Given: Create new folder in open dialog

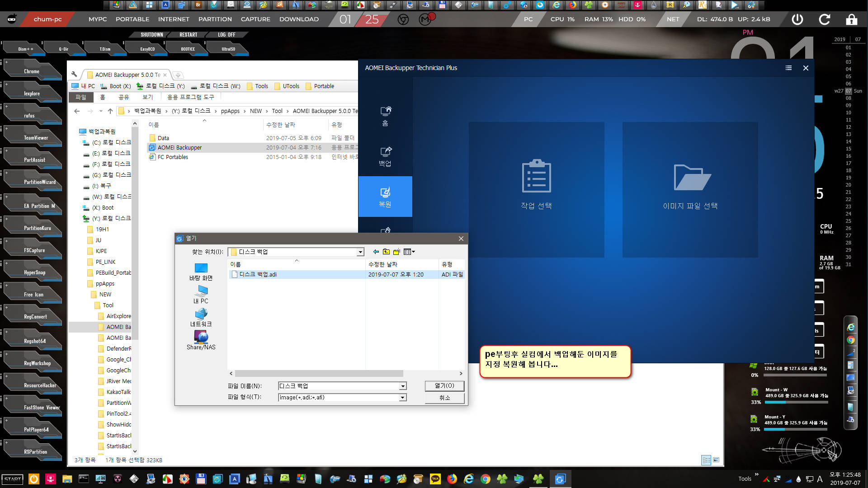Looking at the screenshot, I should [396, 252].
